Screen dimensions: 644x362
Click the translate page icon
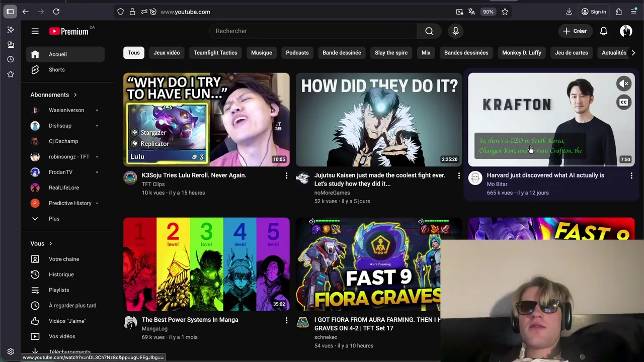[471, 12]
